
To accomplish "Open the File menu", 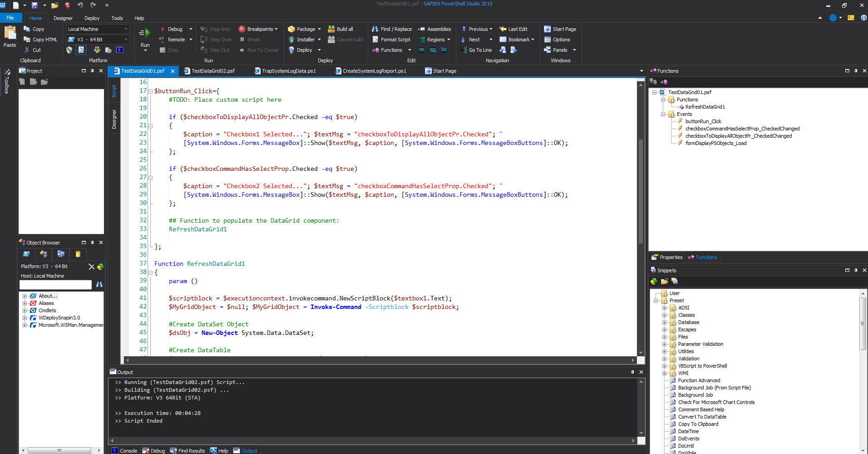I will point(10,18).
